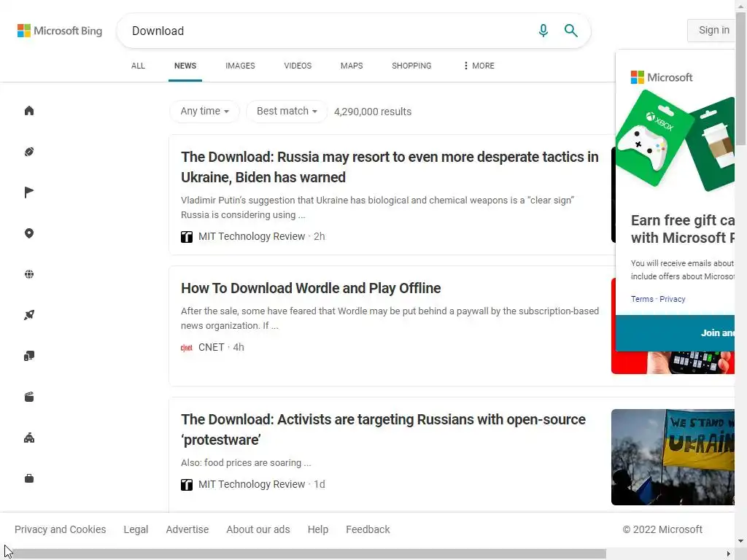Screen dimensions: 747x560
Task: Click the Sign in button
Action: [711, 31]
